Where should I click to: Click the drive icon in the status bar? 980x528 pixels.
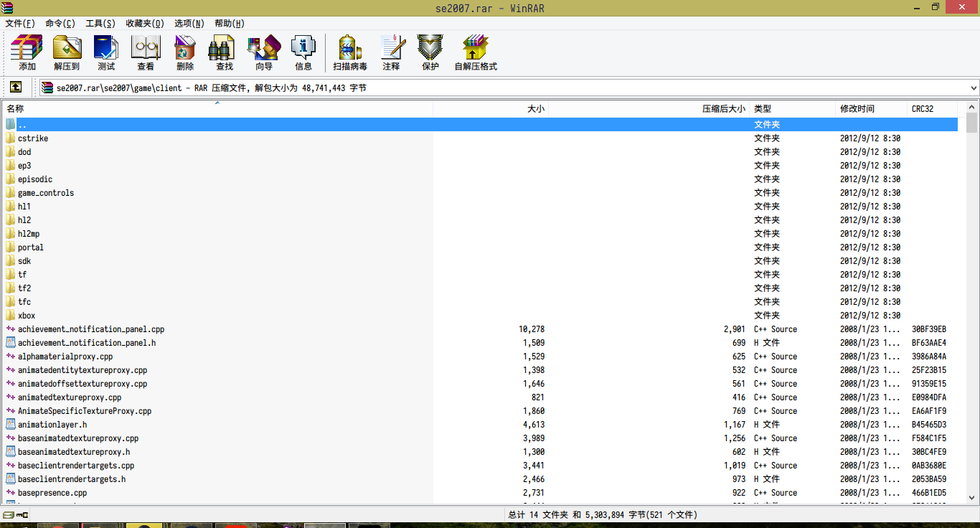click(8, 514)
